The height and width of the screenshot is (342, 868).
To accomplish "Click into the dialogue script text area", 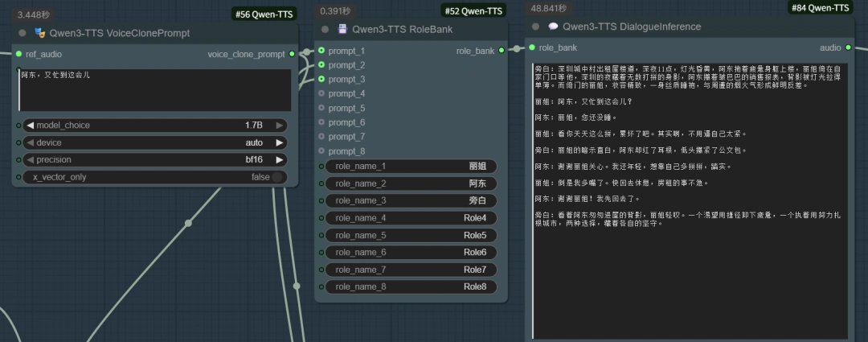I will pyautogui.click(x=690, y=200).
